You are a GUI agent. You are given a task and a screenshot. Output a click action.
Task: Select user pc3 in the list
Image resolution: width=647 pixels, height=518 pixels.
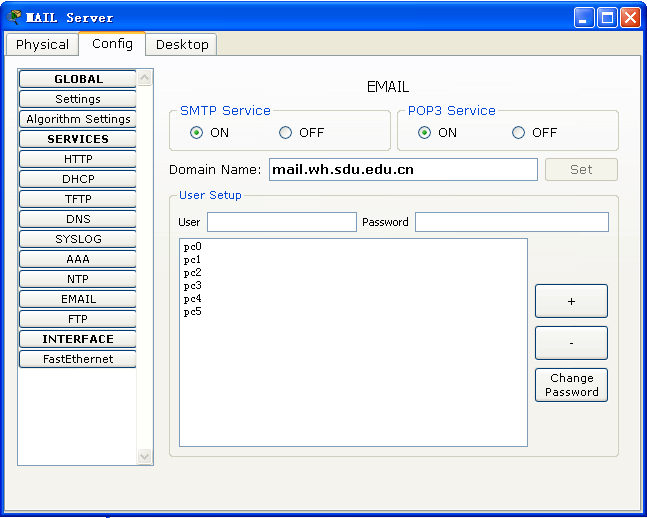tap(193, 285)
